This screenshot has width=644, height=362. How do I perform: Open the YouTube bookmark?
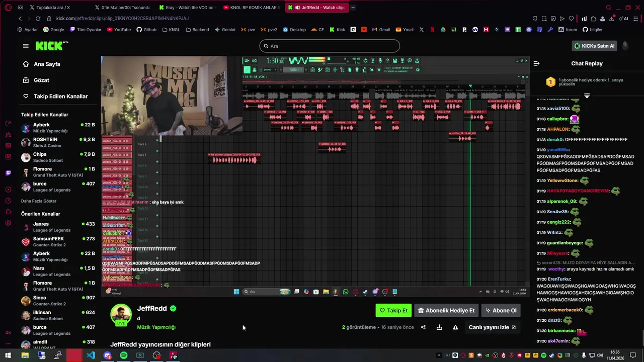click(x=119, y=30)
